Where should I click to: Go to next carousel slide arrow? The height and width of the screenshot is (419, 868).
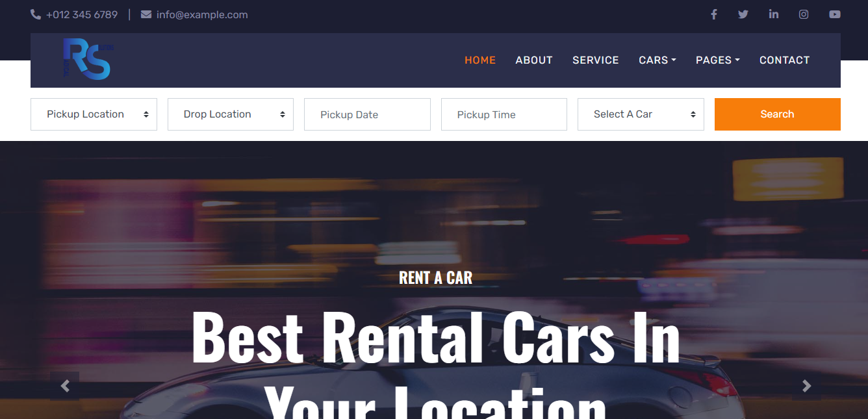[x=806, y=386]
